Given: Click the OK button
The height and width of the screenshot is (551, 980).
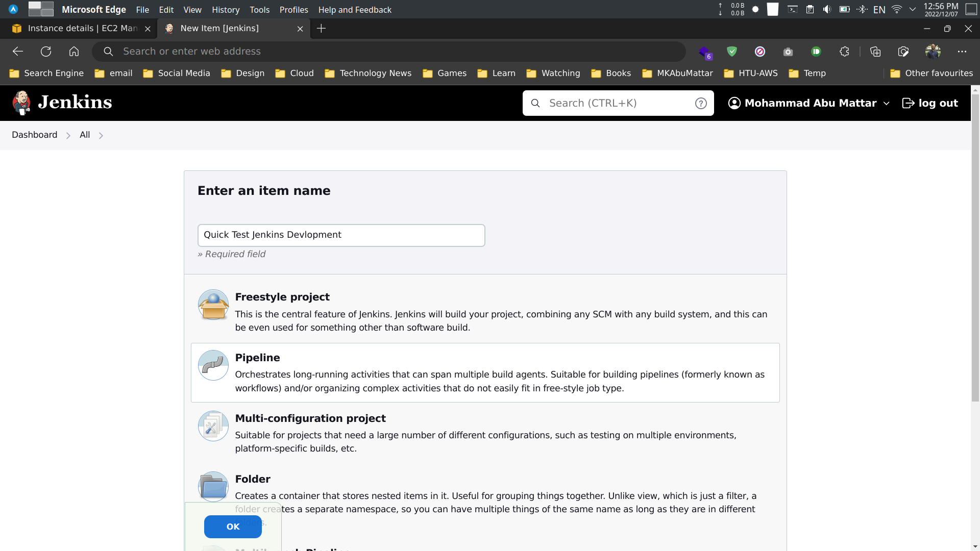Looking at the screenshot, I should [233, 527].
